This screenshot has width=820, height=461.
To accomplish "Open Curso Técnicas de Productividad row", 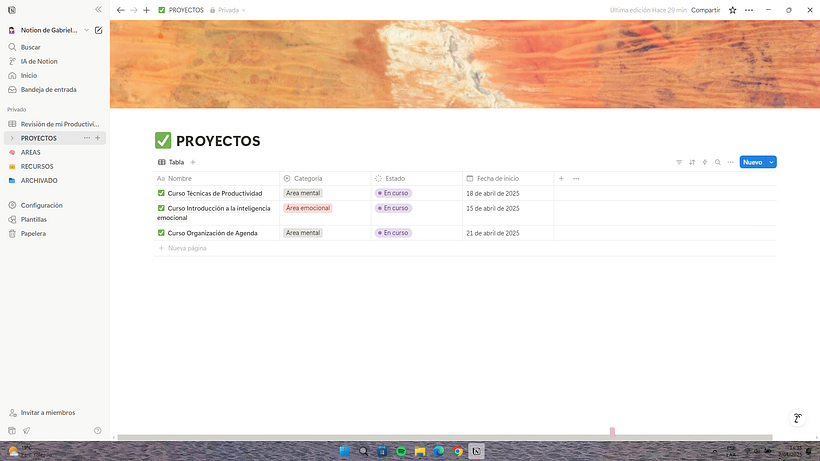I will point(215,193).
